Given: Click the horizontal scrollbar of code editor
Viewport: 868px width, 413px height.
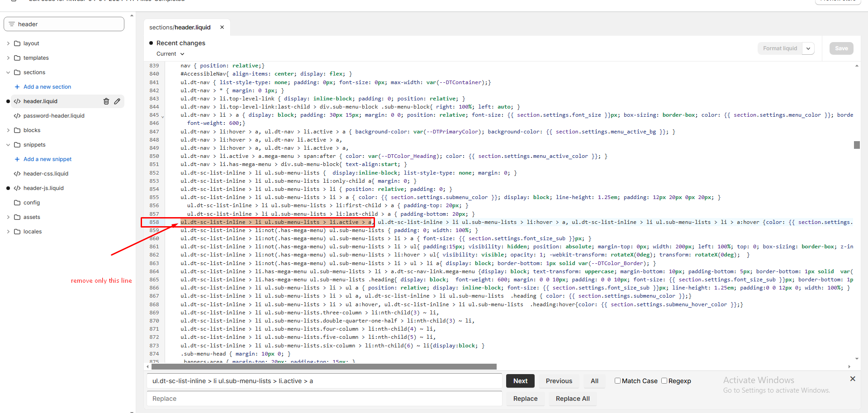Looking at the screenshot, I should click(x=324, y=366).
